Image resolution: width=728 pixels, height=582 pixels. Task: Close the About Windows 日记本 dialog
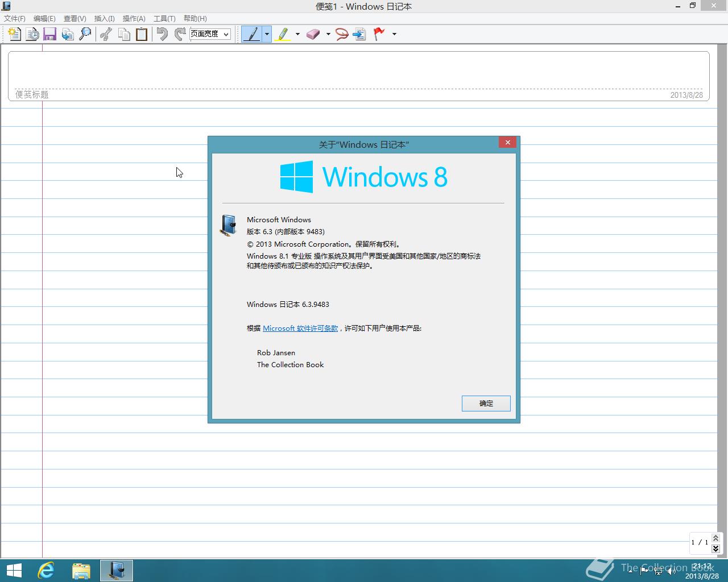(x=507, y=142)
